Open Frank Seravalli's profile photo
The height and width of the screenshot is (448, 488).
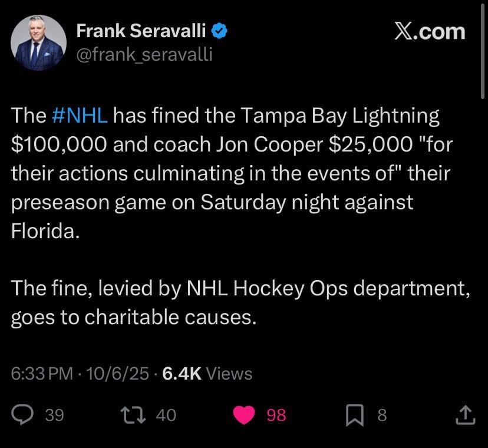tap(39, 42)
